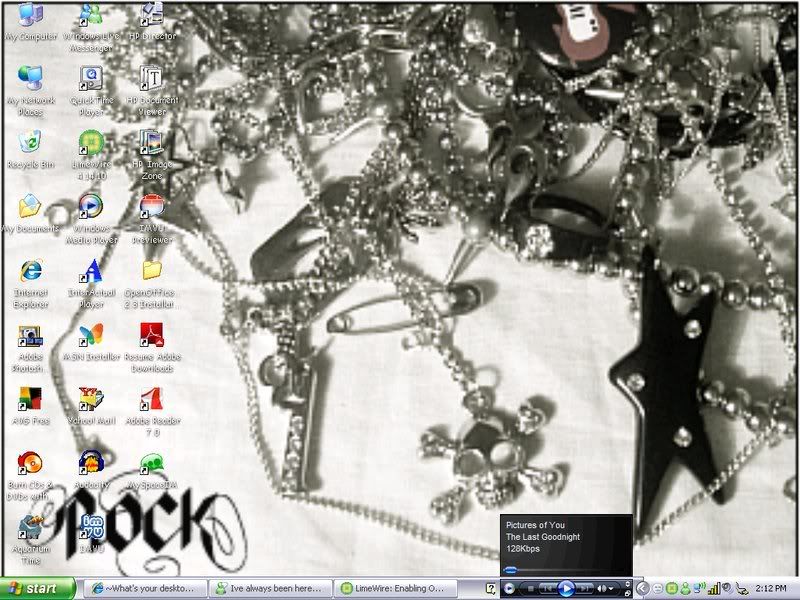
Task: Open the volume dropdown in media toolbar
Action: 611,589
